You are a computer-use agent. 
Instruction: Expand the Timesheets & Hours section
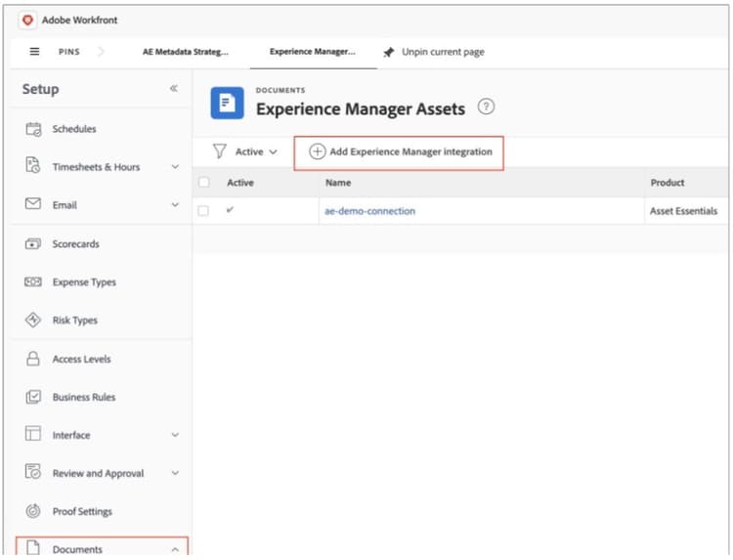coord(175,167)
